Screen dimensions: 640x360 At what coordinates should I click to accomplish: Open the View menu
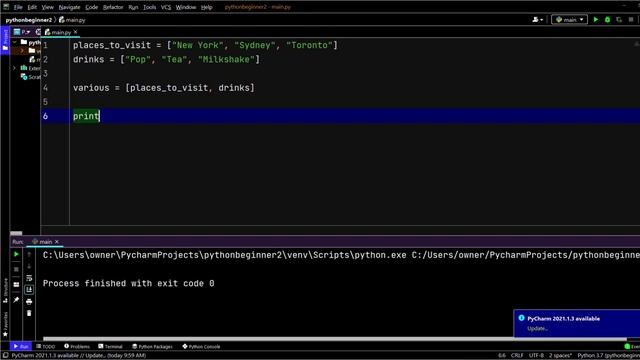47,7
